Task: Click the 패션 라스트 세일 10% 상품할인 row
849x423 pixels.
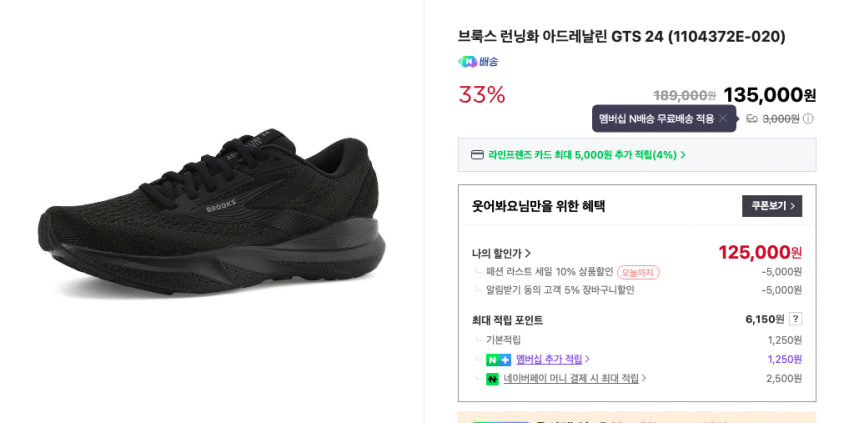Action: [x=549, y=272]
